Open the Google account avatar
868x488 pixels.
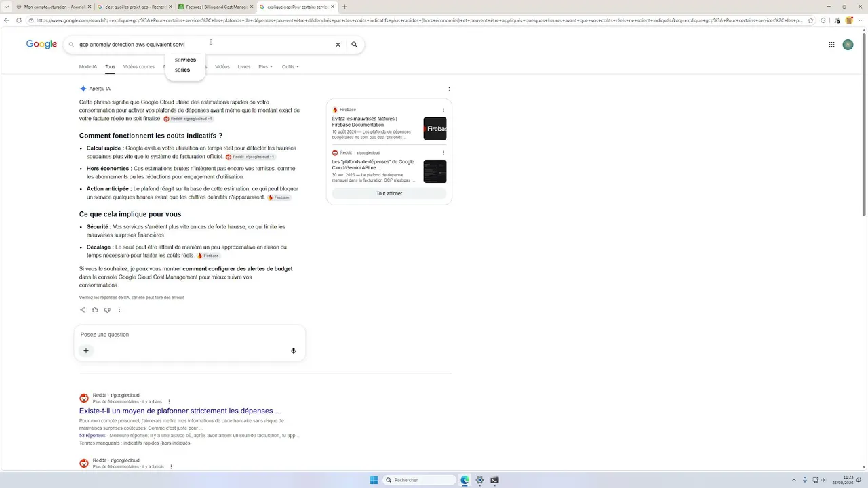[848, 45]
